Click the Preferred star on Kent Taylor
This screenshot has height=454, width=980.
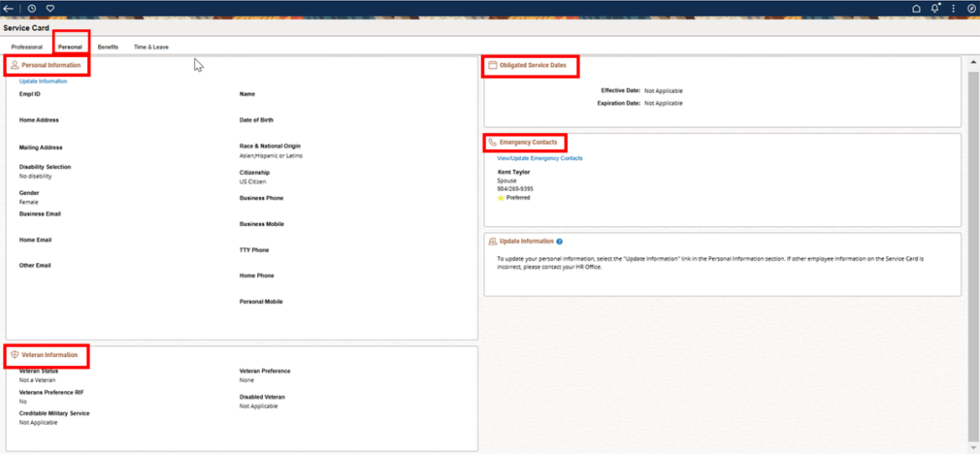501,198
